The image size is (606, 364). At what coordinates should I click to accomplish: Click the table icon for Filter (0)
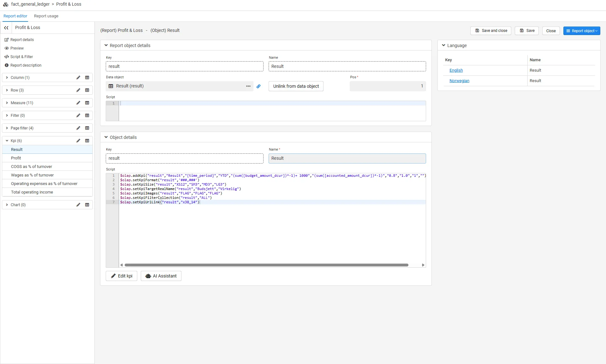click(x=87, y=116)
